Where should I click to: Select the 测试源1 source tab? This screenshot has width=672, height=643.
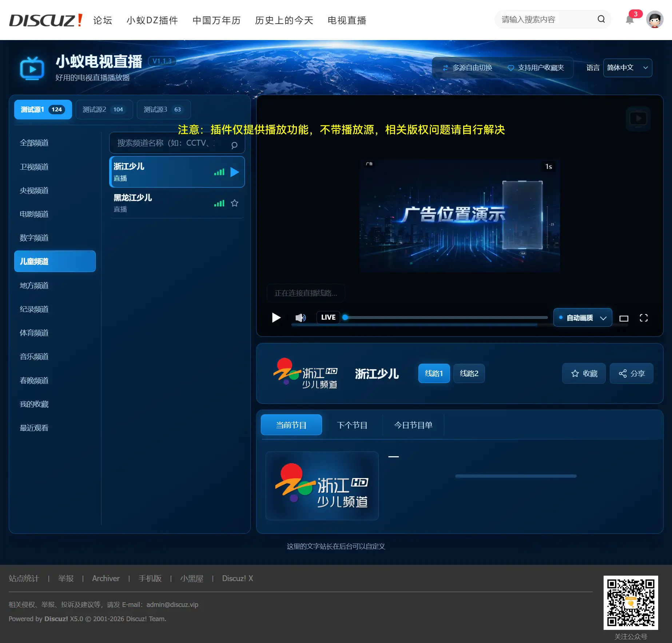click(x=43, y=110)
